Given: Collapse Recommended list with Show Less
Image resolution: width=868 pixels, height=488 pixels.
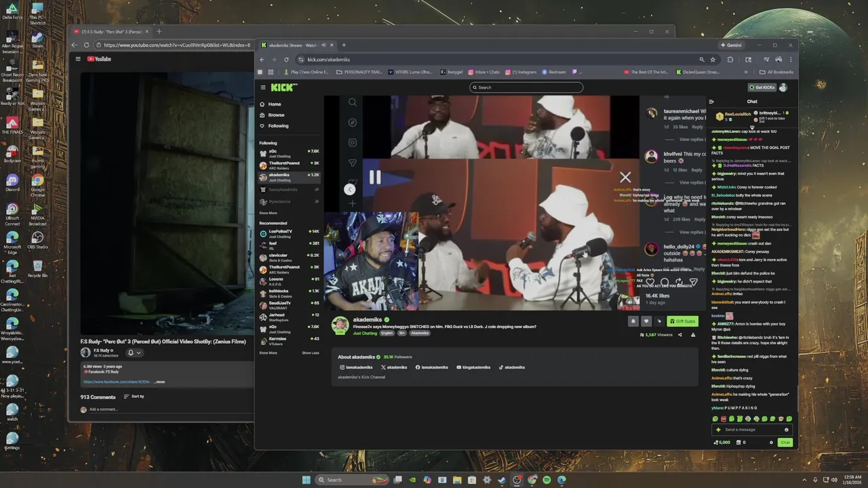Looking at the screenshot, I should tap(311, 352).
